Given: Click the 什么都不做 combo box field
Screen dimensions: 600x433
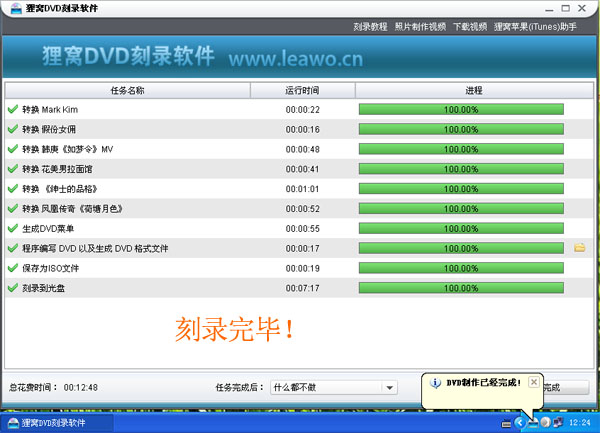Looking at the screenshot, I should (334, 387).
